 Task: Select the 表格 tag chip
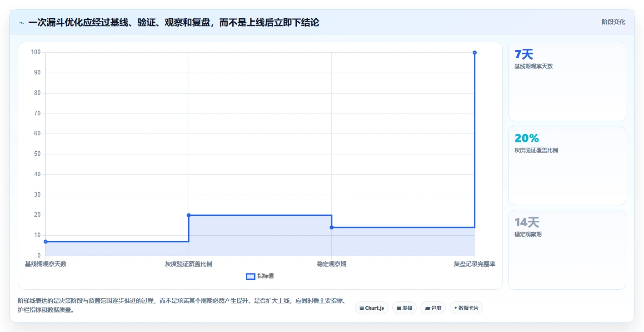tap(404, 308)
